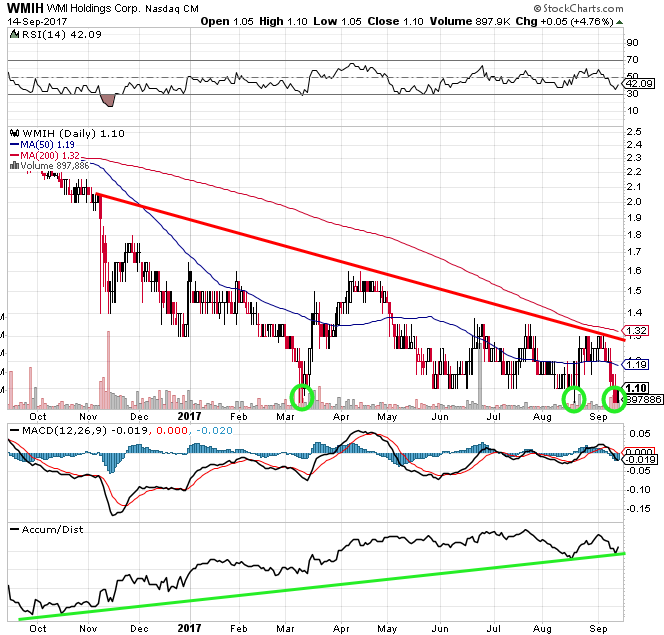This screenshot has height=635, width=664.
Task: Click the WMIH (Daily) 1.10 legend label
Action: pyautogui.click(x=73, y=133)
